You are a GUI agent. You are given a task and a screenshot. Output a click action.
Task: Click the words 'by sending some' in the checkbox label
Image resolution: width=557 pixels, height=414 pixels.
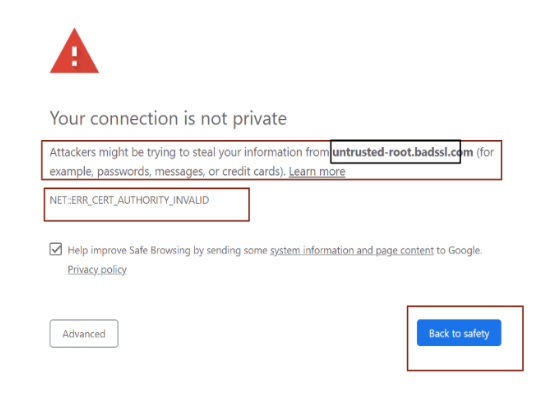coord(230,251)
